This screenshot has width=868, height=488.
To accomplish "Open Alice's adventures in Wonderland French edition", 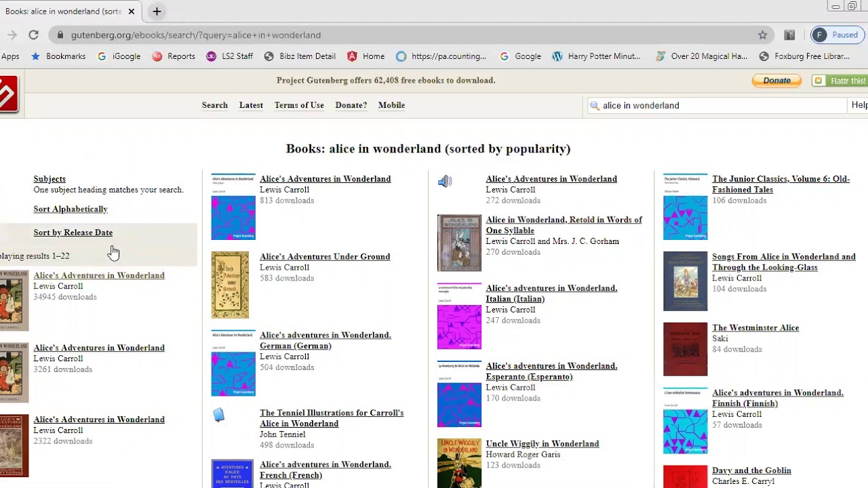I will coord(325,470).
